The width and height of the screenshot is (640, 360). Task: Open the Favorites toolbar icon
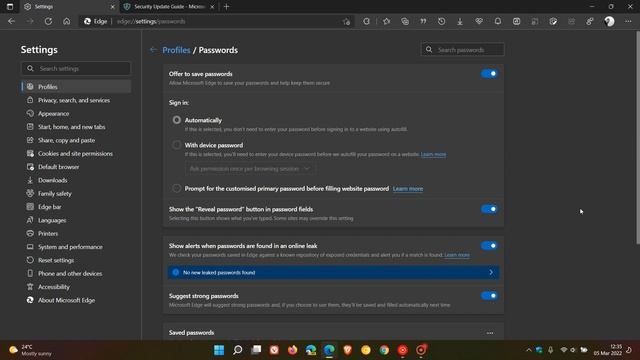coord(387,21)
